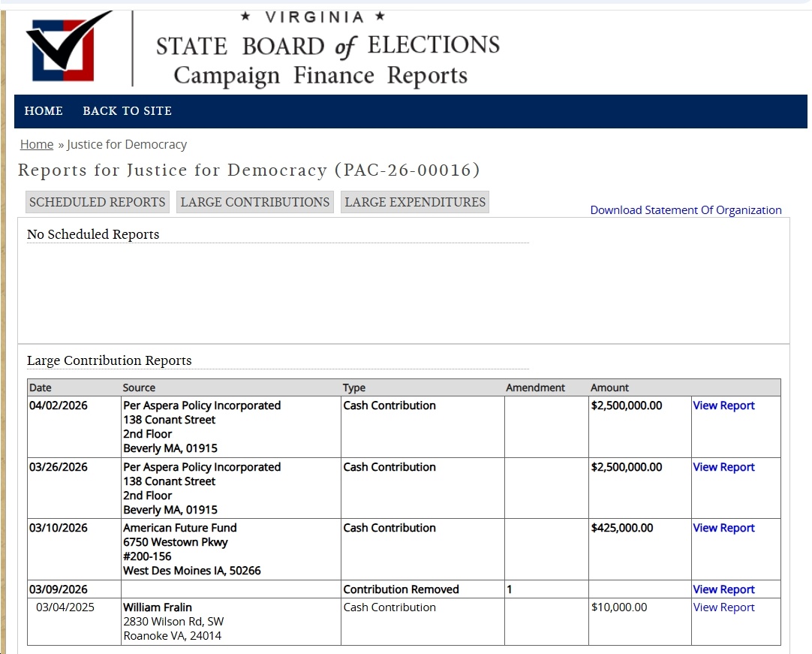View Report for 04/02/2026 contribution
Image resolution: width=812 pixels, height=654 pixels.
tap(723, 405)
